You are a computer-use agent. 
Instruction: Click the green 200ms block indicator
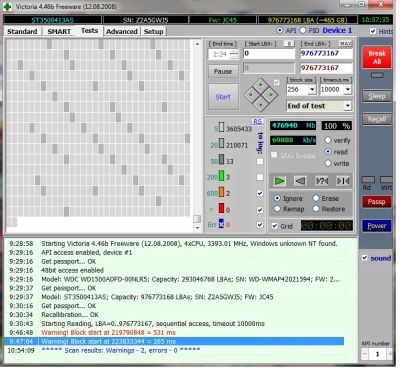coord(221,176)
